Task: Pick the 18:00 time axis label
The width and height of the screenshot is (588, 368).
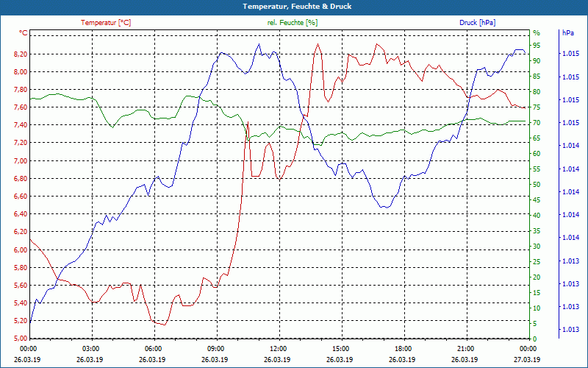Action: [402, 349]
